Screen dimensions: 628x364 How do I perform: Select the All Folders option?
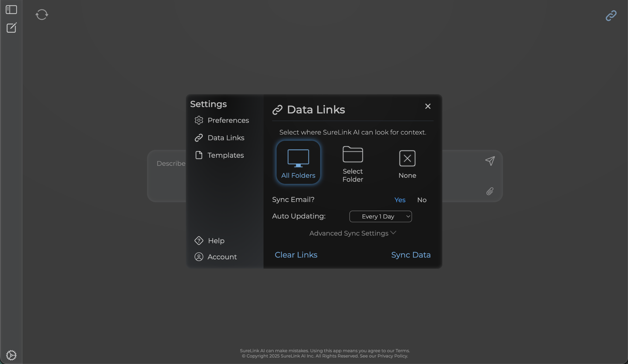tap(298, 163)
